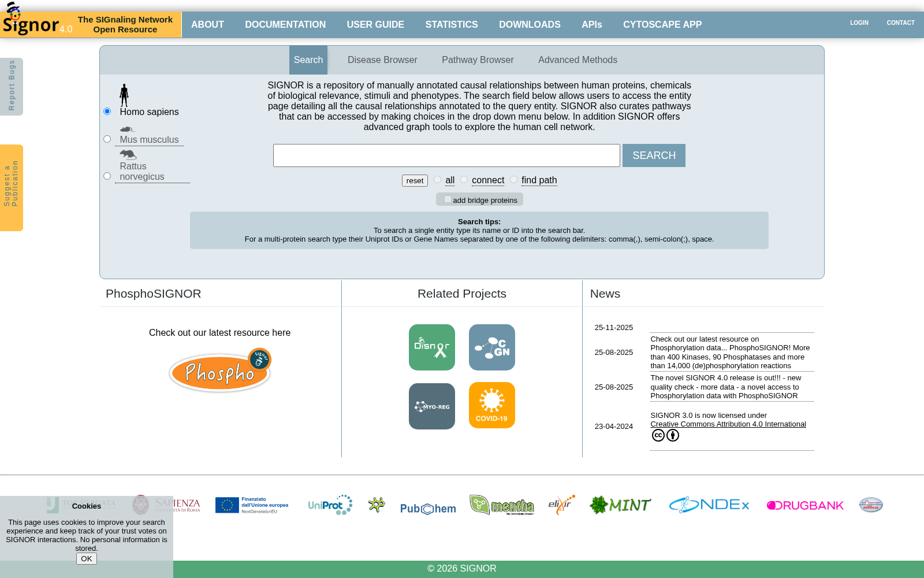The height and width of the screenshot is (578, 924).
Task: Open Creative Commons Attribution 4.0 International link
Action: click(728, 424)
